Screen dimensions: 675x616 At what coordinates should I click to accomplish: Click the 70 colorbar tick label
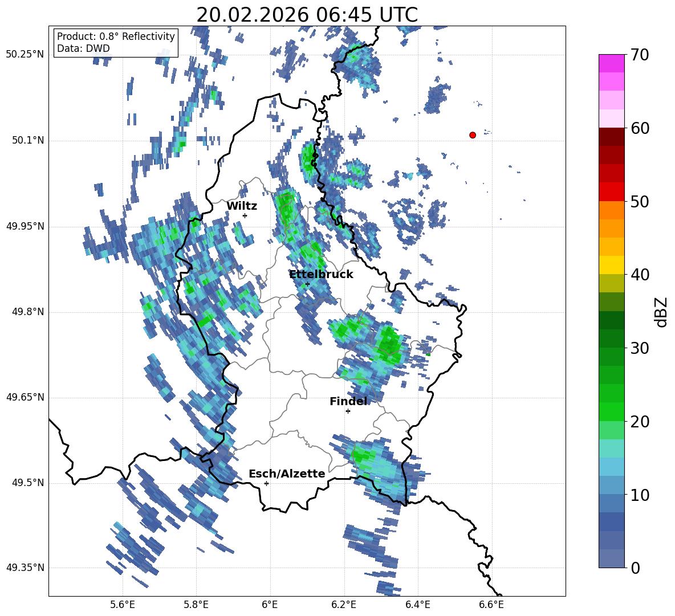pos(640,55)
